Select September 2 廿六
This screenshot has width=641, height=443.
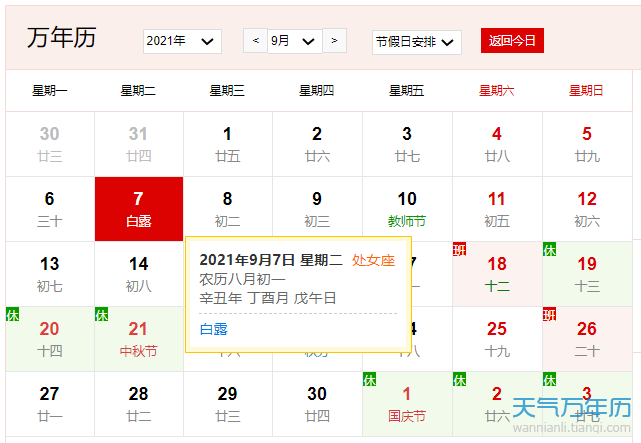tap(317, 144)
